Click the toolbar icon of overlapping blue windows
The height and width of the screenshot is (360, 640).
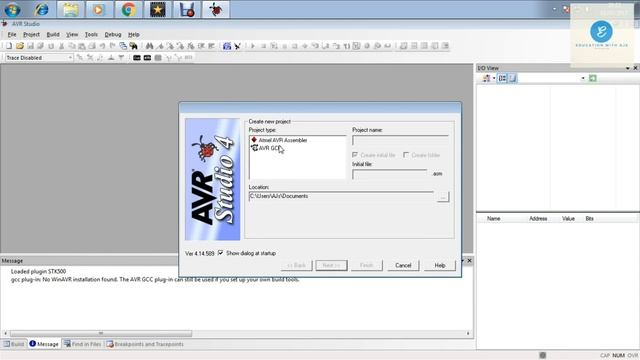coord(123,46)
